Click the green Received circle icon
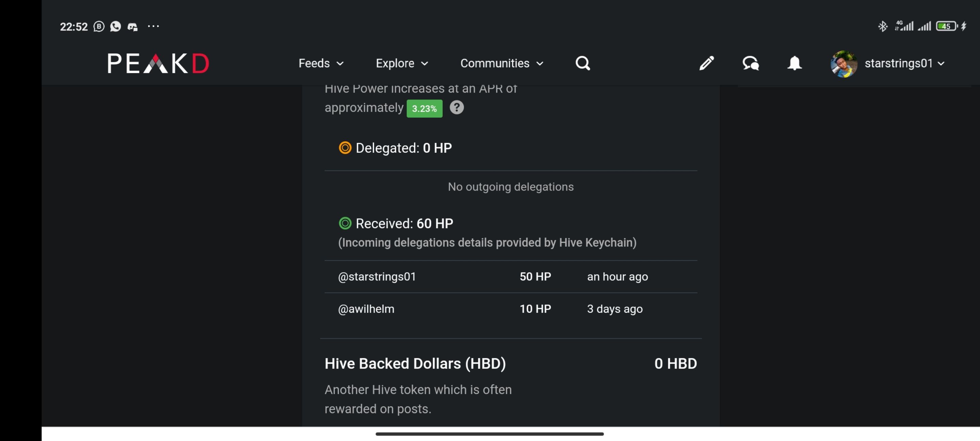This screenshot has width=980, height=441. tap(345, 223)
